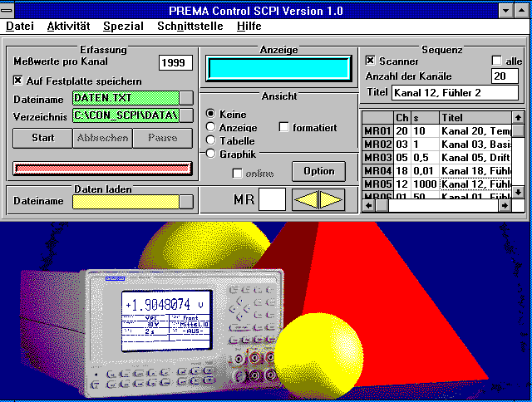The height and width of the screenshot is (402, 532).
Task: Enable the alle checkbox
Action: point(496,61)
